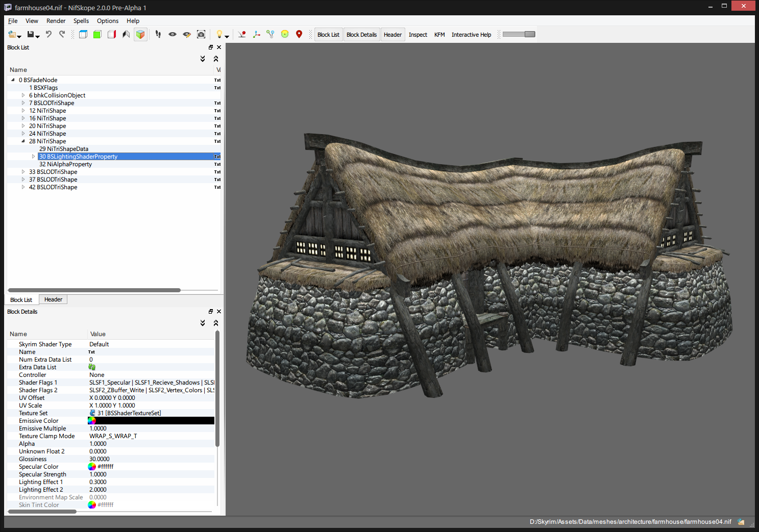759x532 pixels.
Task: Click the colored XYZ axes icon
Action: tap(256, 34)
